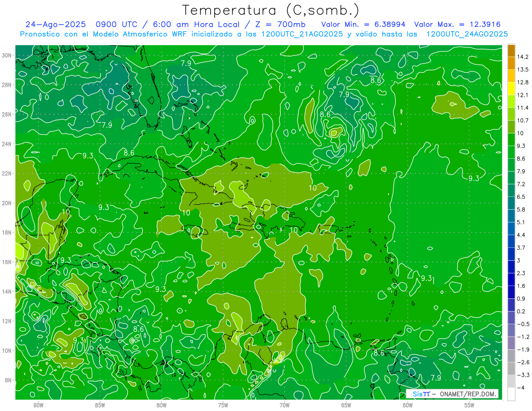
Task: Click the 65W longitude axis label
Action: pyautogui.click(x=346, y=405)
